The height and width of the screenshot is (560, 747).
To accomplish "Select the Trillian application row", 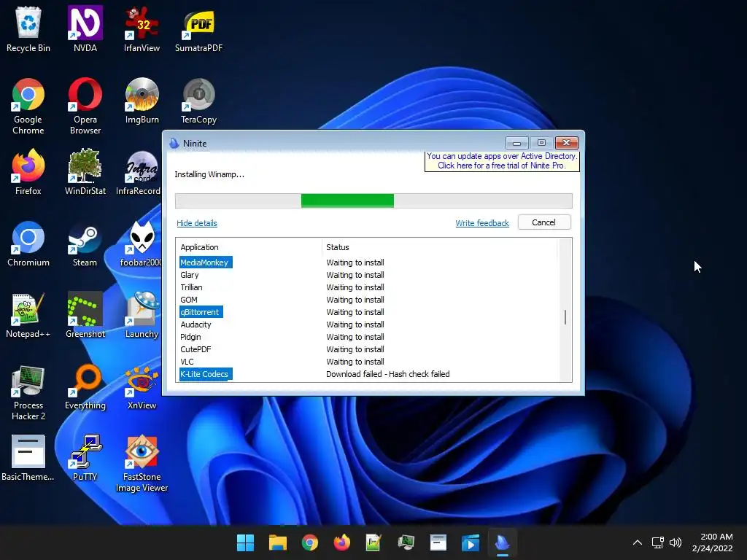I will tap(366, 287).
